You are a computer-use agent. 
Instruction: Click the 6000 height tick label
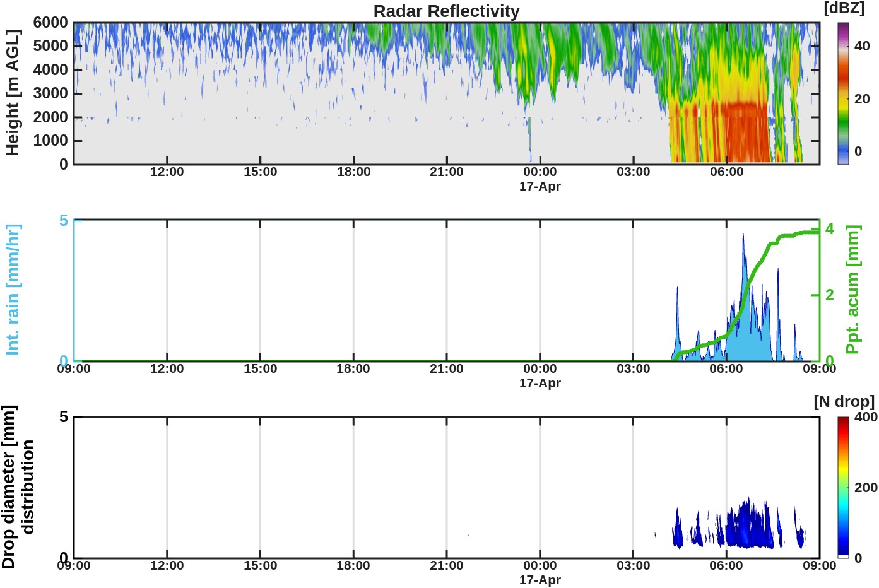[x=50, y=23]
